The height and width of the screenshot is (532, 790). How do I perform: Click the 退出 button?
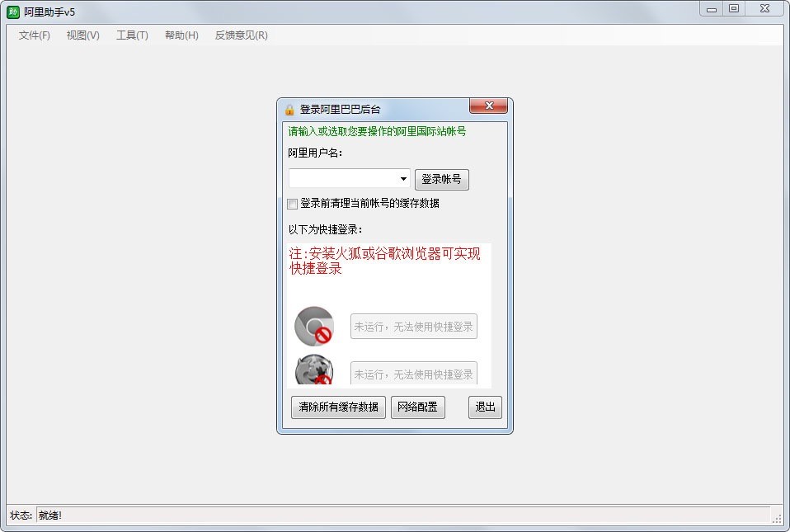[485, 407]
